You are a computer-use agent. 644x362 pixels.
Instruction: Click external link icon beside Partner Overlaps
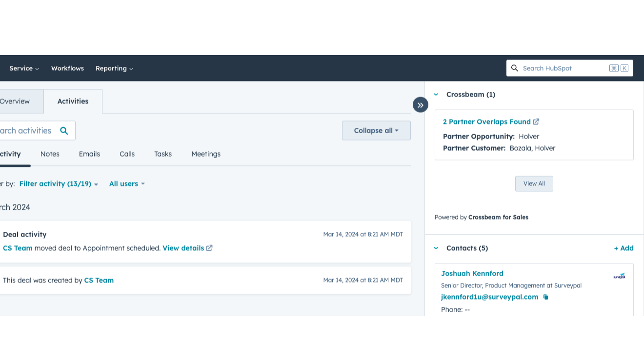tap(536, 122)
